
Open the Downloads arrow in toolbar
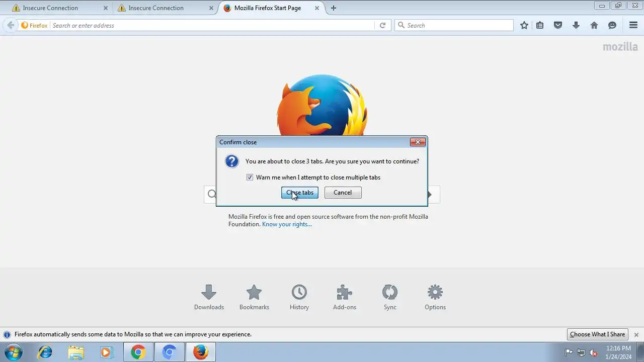576,25
